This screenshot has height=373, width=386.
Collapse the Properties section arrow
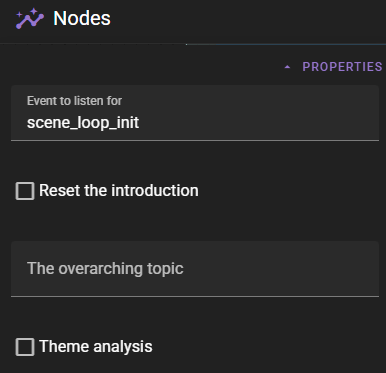click(287, 67)
